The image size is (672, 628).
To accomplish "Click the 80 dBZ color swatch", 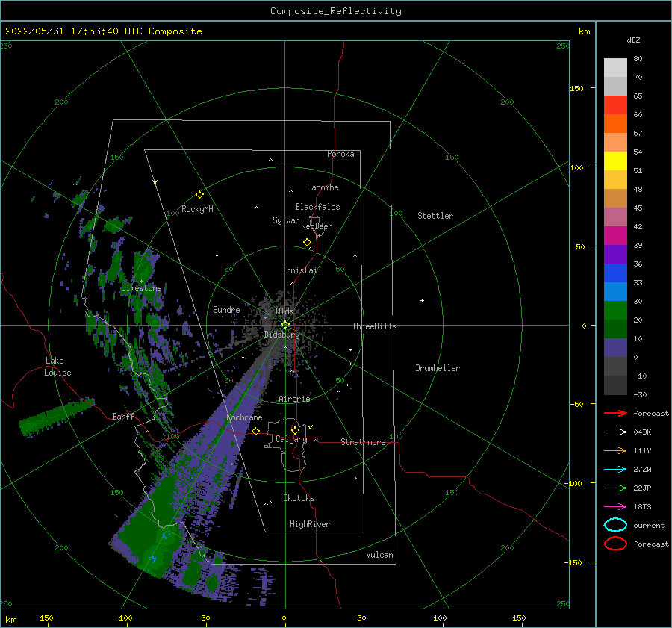I will (x=615, y=67).
